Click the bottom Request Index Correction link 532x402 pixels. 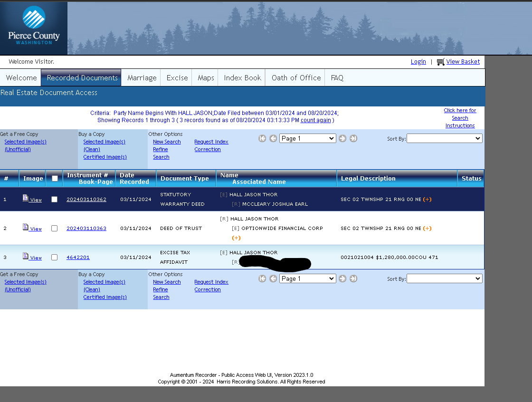coord(211,286)
